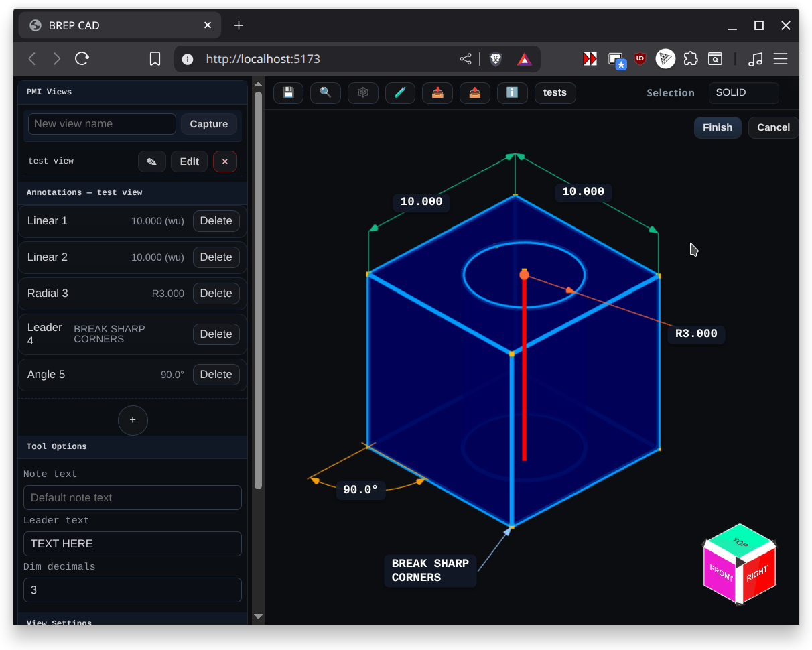
Task: Expand the plus add annotation button
Action: 133,420
